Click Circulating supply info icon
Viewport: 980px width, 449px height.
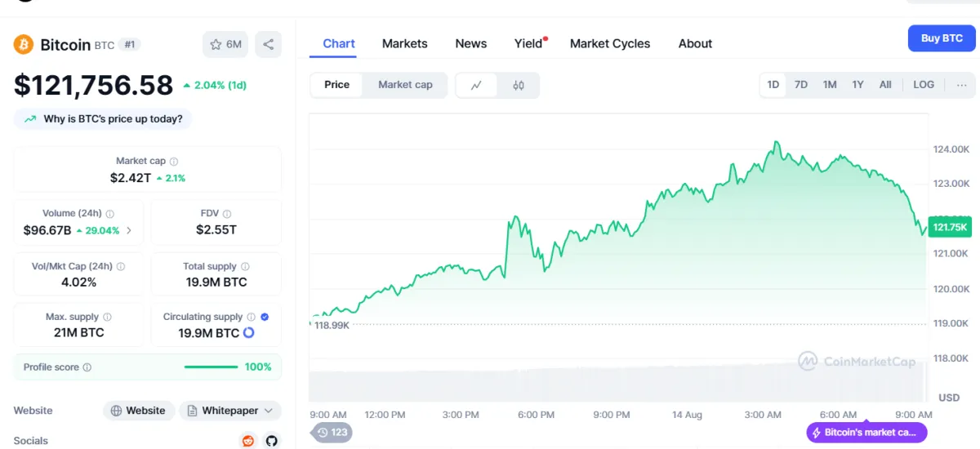pos(252,318)
